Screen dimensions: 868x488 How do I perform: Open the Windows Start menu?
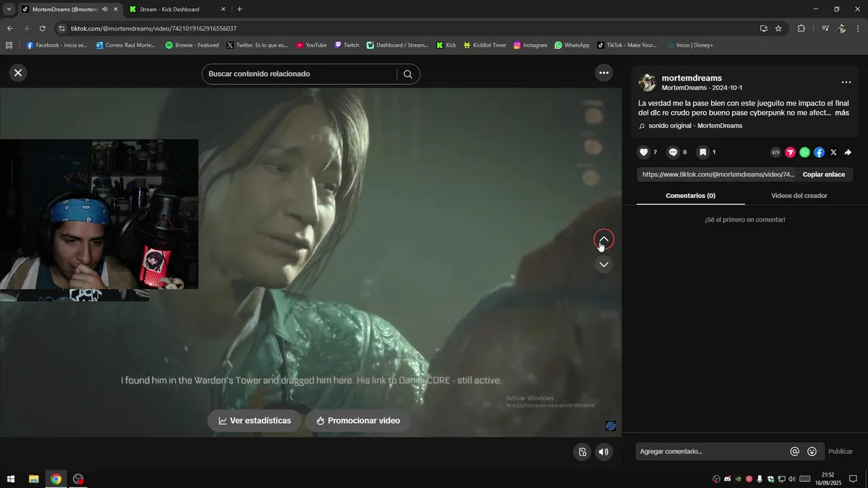pos(11,479)
